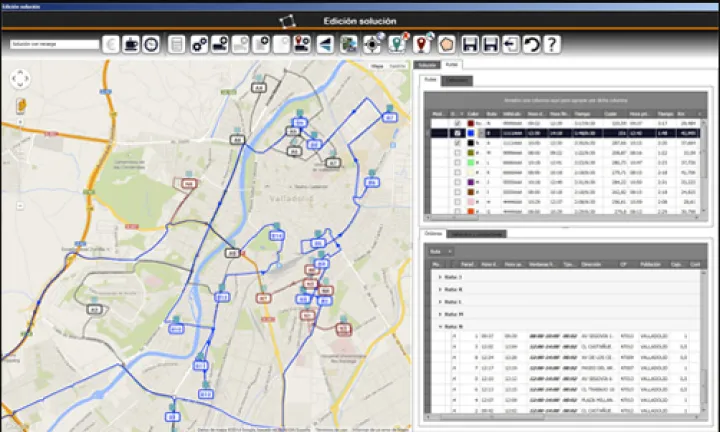Click the help question mark icon
The height and width of the screenshot is (432, 720).
pos(551,44)
